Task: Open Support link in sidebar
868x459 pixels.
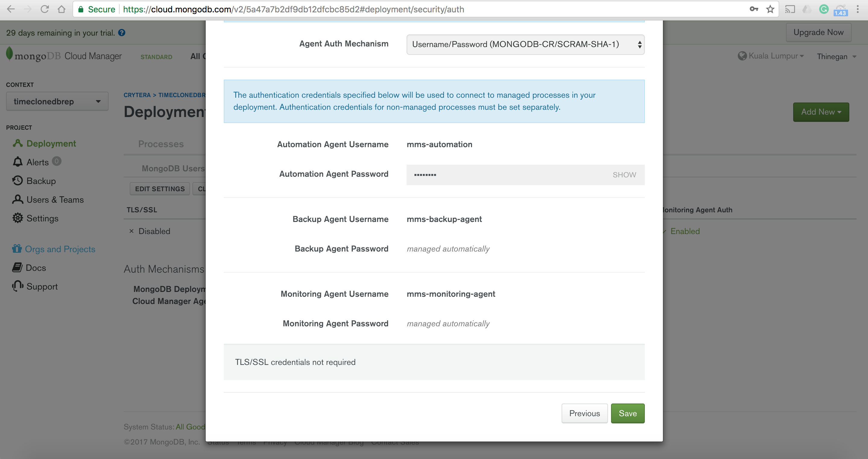Action: (x=42, y=286)
